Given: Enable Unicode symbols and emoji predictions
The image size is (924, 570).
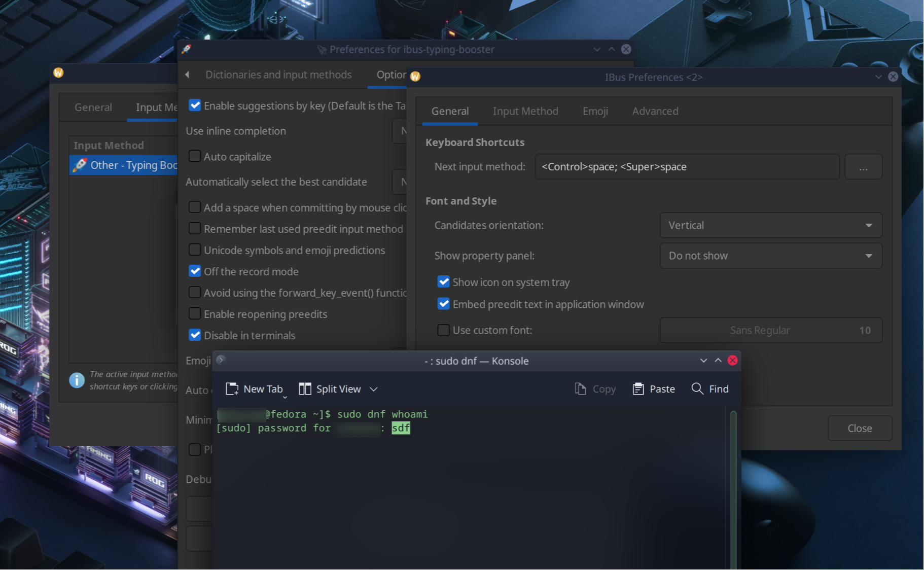Looking at the screenshot, I should (x=195, y=250).
